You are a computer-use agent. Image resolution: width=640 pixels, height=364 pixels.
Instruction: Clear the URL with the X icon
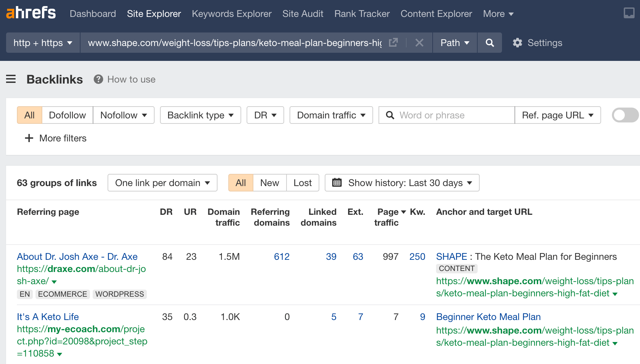419,43
